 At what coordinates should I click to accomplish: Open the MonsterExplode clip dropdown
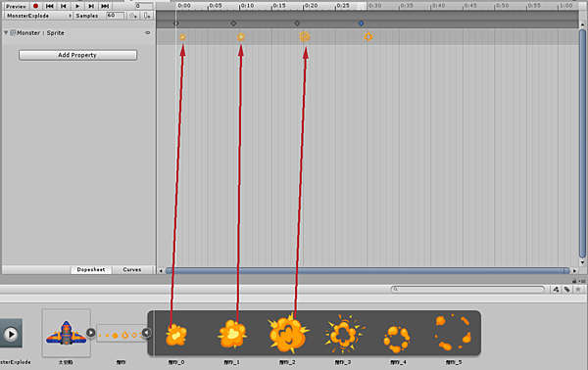tap(38, 16)
